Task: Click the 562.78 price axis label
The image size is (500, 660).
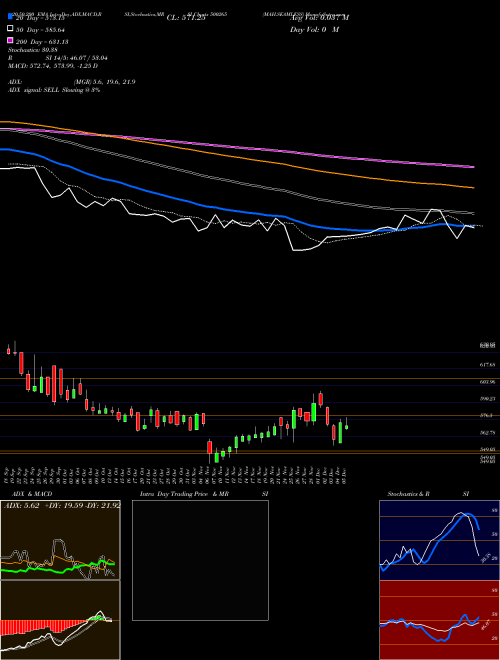Action: tap(487, 432)
